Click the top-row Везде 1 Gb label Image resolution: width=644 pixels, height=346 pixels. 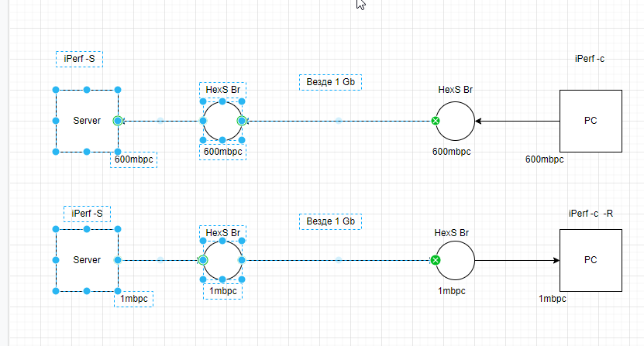point(331,82)
